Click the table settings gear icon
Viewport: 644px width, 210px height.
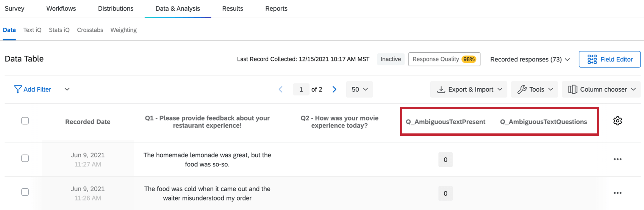[617, 121]
